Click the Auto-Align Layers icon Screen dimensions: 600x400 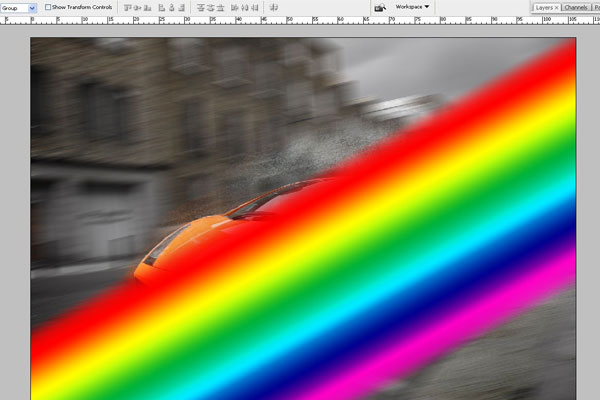coord(273,8)
